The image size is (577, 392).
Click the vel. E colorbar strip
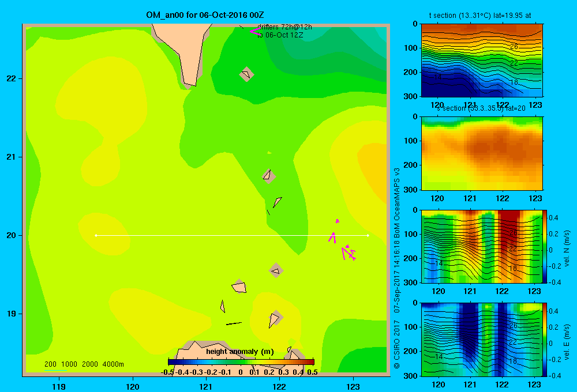pyautogui.click(x=545, y=340)
